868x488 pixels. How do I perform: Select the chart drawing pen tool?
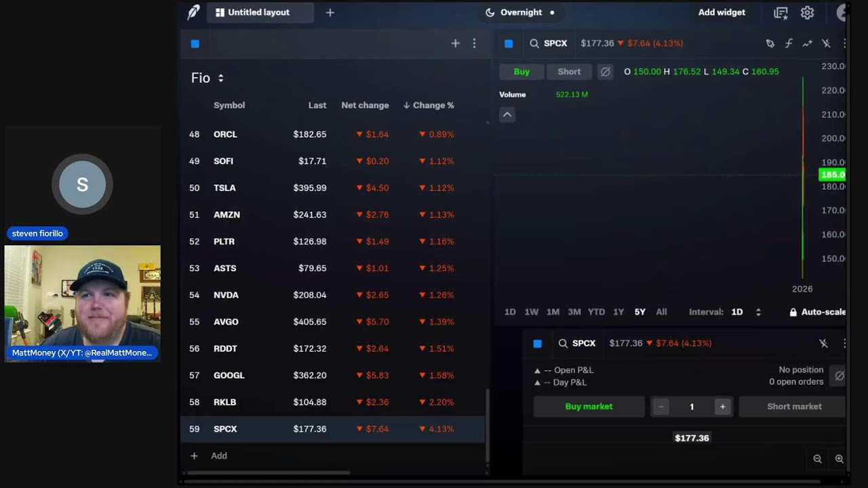pyautogui.click(x=770, y=43)
